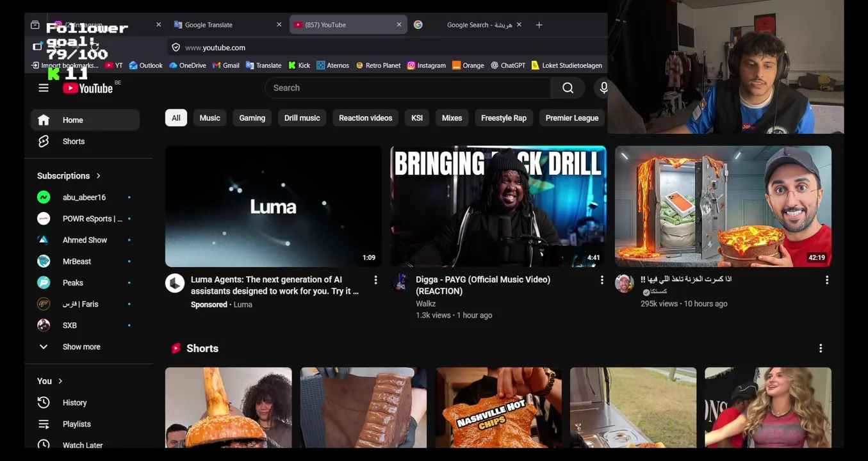Open Luma Agents ad title

tap(275, 286)
